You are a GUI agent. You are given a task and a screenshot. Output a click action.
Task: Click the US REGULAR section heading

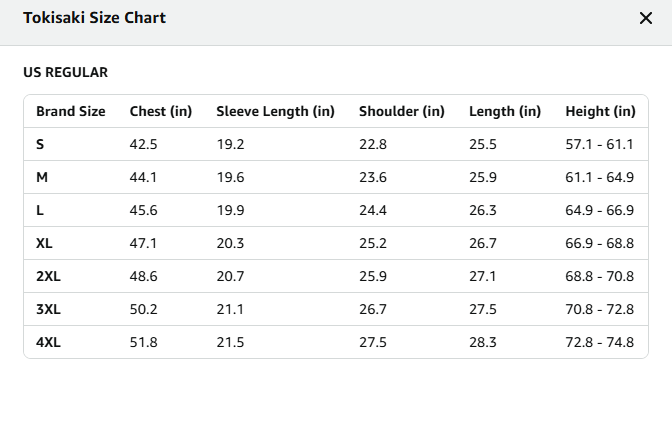coord(66,72)
